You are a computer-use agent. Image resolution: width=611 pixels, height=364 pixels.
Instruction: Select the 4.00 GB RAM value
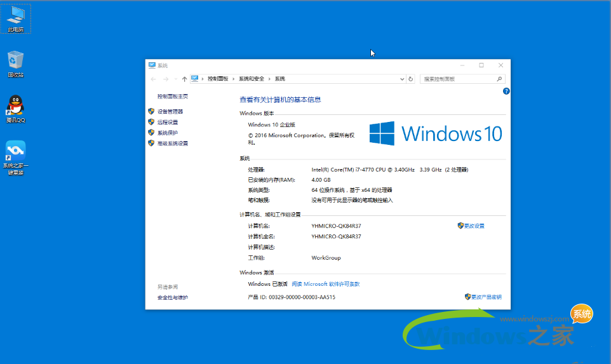click(321, 180)
